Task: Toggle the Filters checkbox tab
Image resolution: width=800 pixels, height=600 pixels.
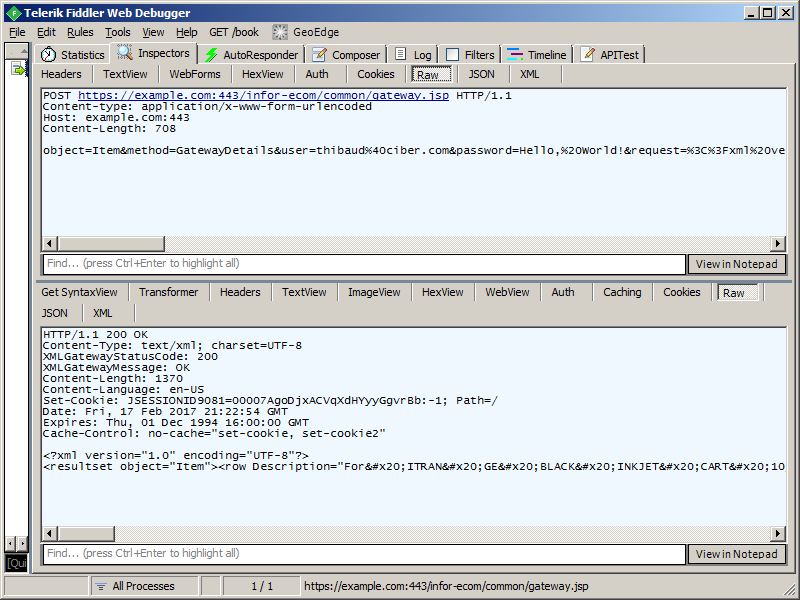Action: [x=470, y=55]
